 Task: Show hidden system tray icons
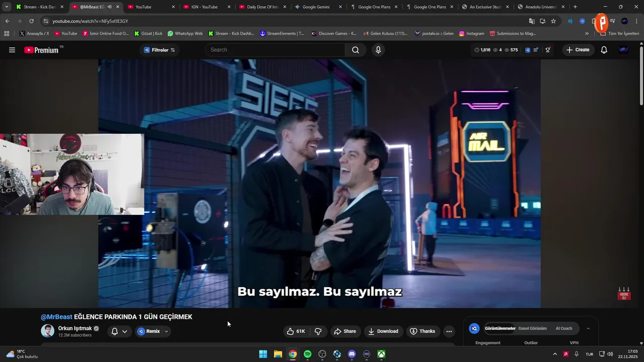coord(555,354)
